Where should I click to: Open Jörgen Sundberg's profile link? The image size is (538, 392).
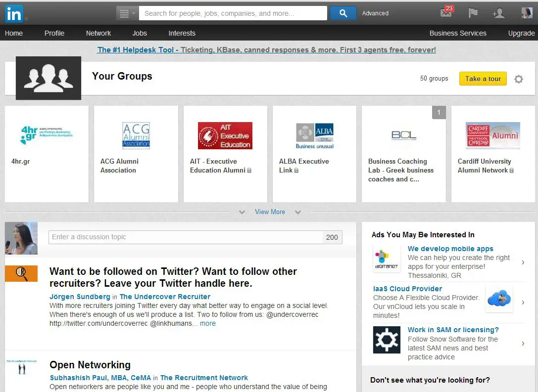[80, 297]
